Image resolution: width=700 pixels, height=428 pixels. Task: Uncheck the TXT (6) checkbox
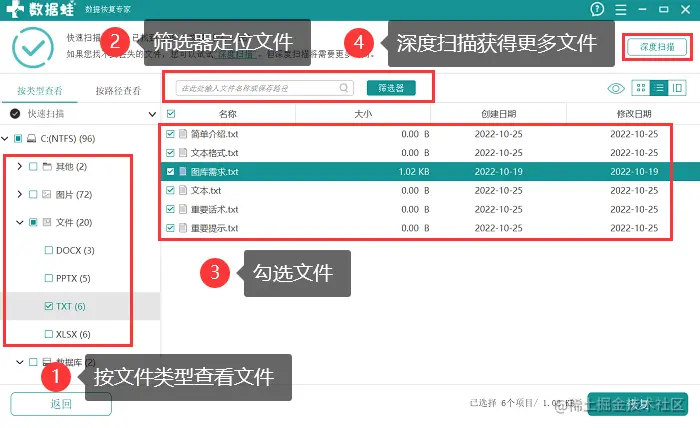pos(49,306)
